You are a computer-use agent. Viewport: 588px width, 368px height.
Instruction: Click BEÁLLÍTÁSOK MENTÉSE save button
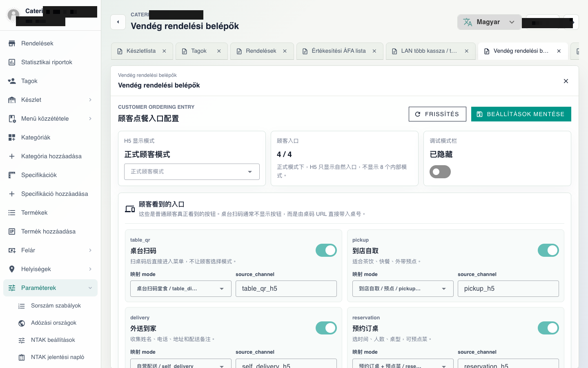[521, 114]
